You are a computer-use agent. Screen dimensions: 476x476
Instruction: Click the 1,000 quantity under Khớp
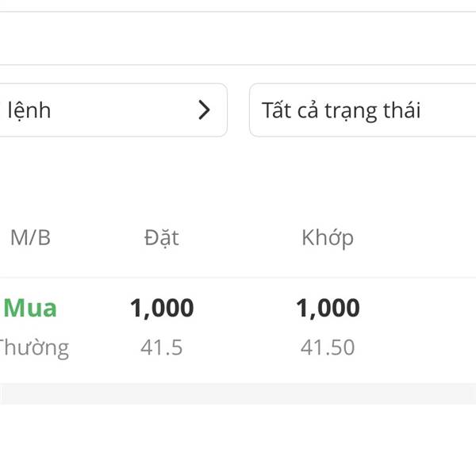(x=328, y=308)
